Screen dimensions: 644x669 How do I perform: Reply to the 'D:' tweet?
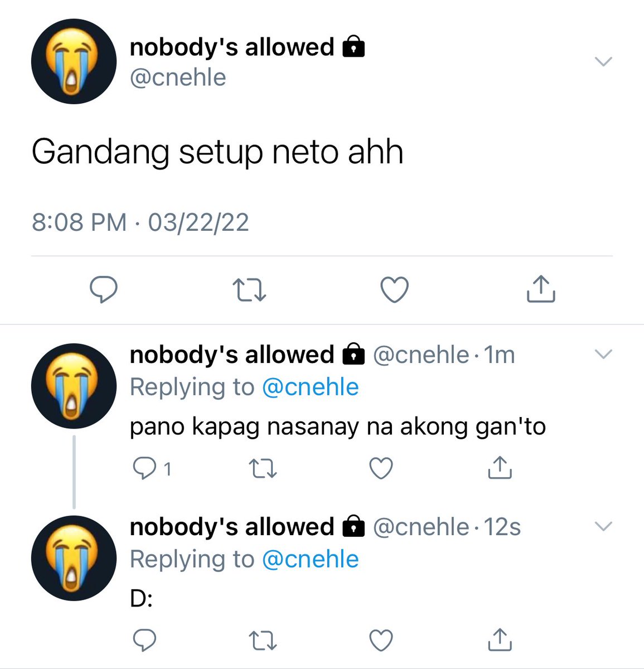(x=144, y=641)
